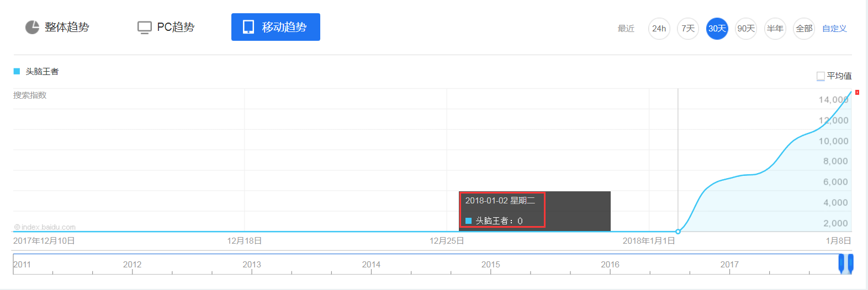Screen dimensions: 868x290
Task: Click the 2018年1月1日 x-axis label
Action: pos(649,241)
